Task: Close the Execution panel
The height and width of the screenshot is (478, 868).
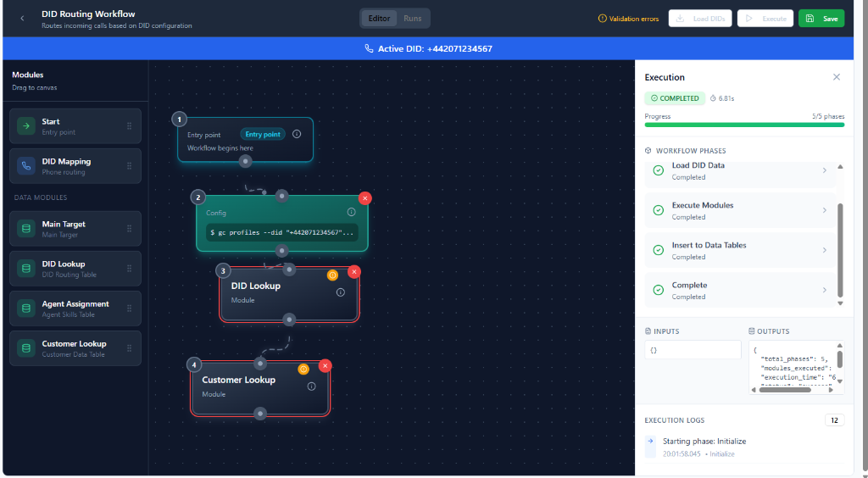Action: tap(837, 77)
